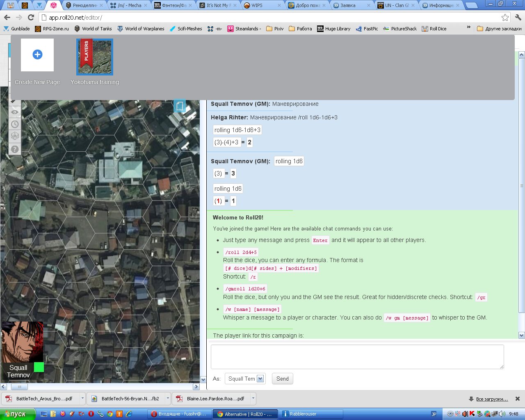
Task: Click the 'rolling 1d6-1d6+3' roll result
Action: [237, 130]
